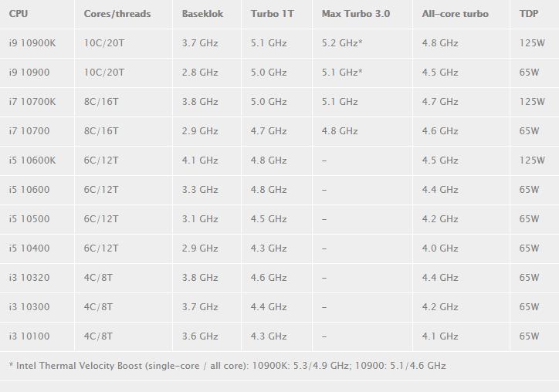
Task: Select the i3 10300 row label
Action: click(29, 307)
